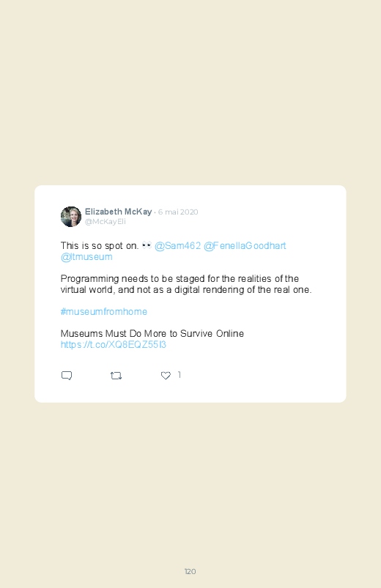Click the @McKayEli handle
The width and height of the screenshot is (381, 588).
pos(105,222)
